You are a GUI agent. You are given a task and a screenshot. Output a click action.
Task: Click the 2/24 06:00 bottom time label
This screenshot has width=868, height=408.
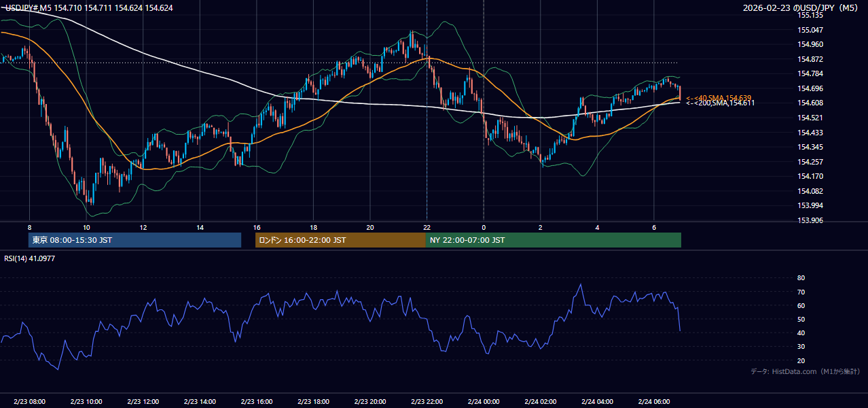pyautogui.click(x=653, y=402)
